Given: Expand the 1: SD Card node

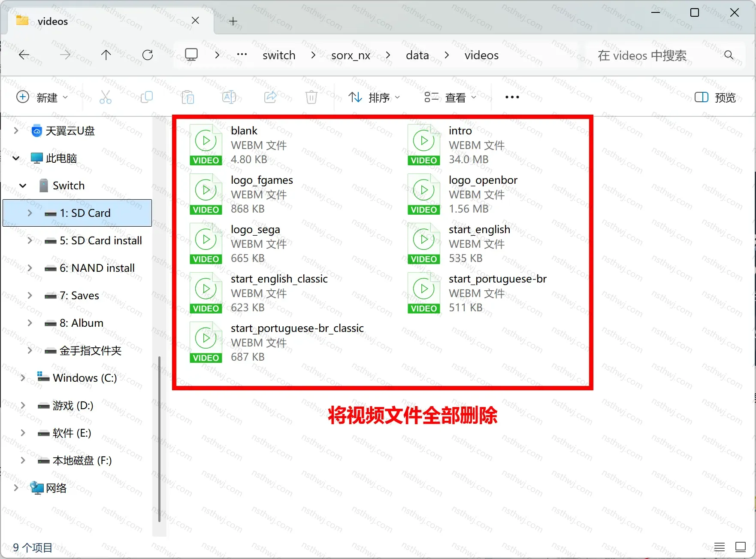Looking at the screenshot, I should point(30,213).
